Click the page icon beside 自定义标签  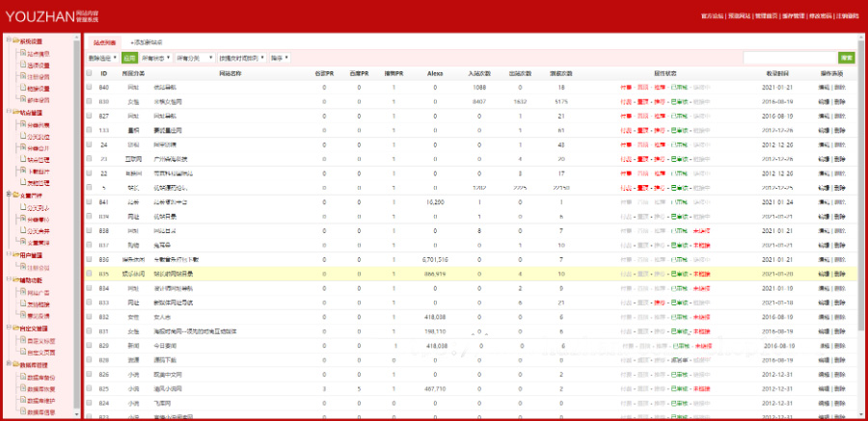coord(22,340)
